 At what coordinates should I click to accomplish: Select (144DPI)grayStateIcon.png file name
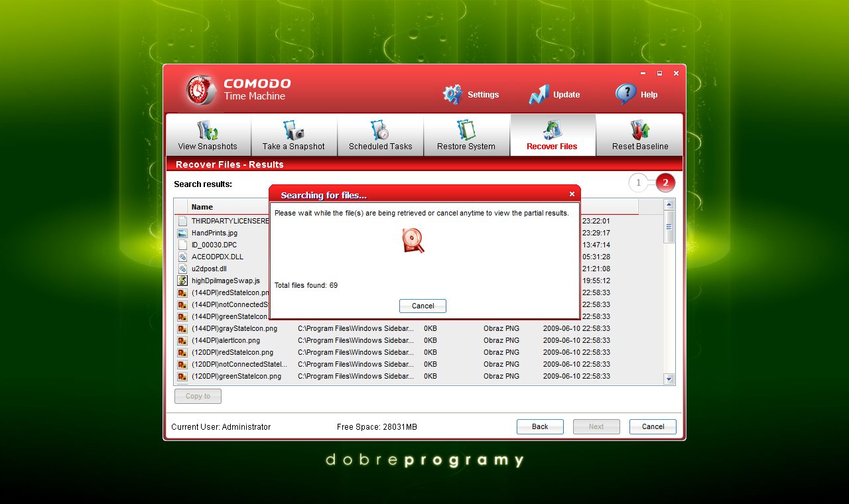(234, 328)
